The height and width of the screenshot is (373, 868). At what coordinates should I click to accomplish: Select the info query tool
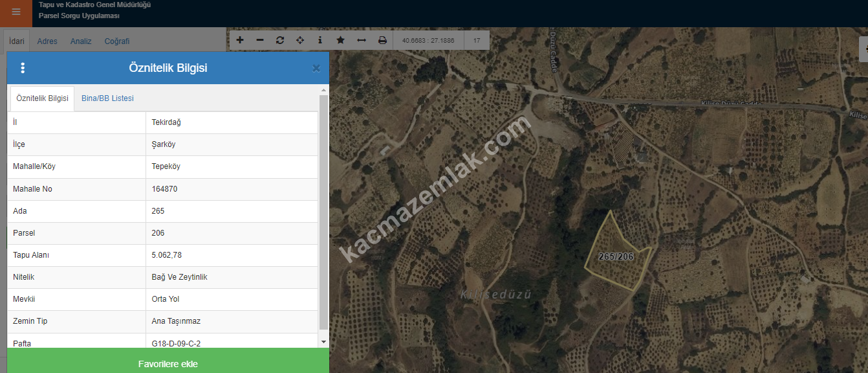point(320,40)
